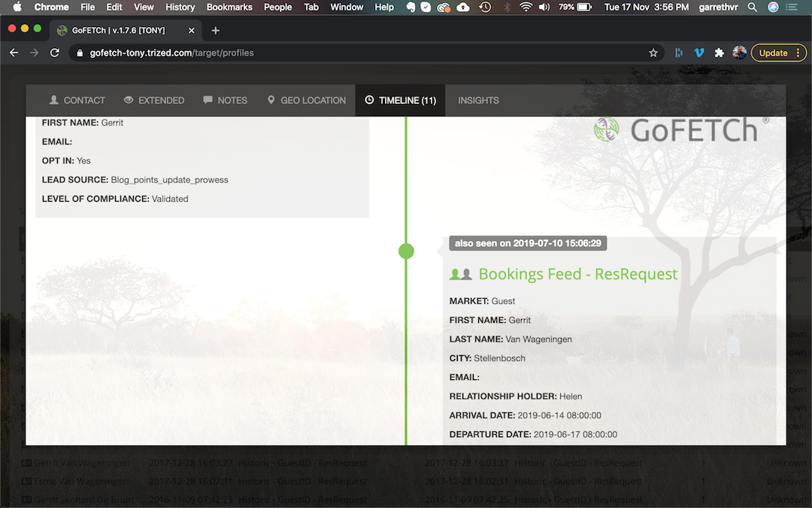812x508 pixels.
Task: Click the green timeline marker dot
Action: (x=406, y=251)
